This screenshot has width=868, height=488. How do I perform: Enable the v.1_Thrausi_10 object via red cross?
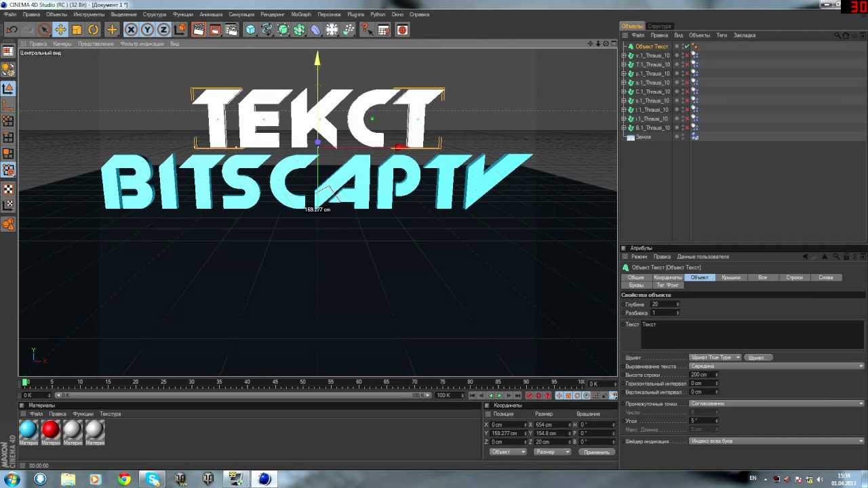point(687,56)
